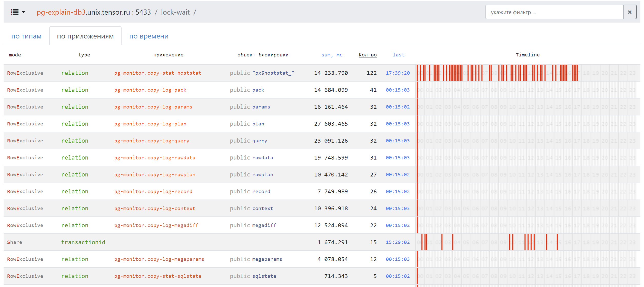Select the «по приложениям» tab
The image size is (644, 287).
click(85, 36)
